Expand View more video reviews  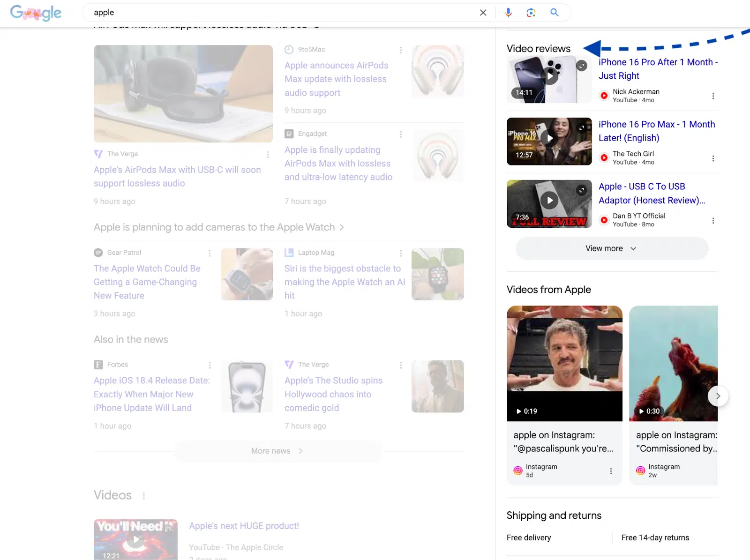coord(612,248)
